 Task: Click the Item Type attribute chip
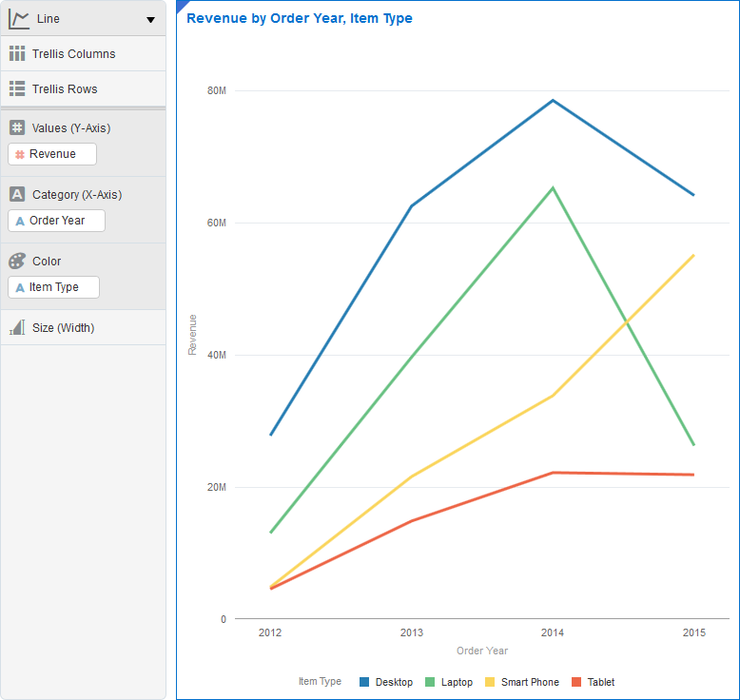pyautogui.click(x=54, y=287)
